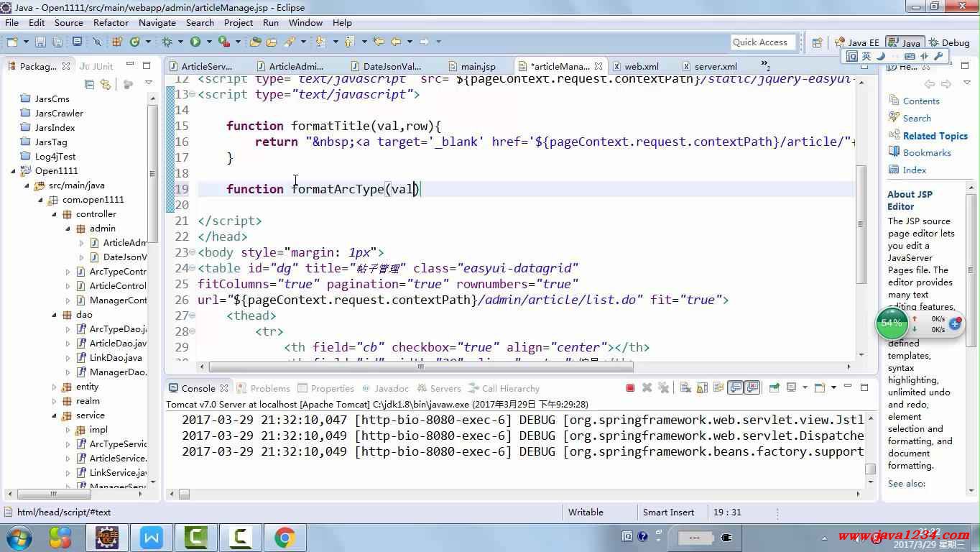Click the Windows Start button
The width and height of the screenshot is (980, 552).
[x=19, y=538]
